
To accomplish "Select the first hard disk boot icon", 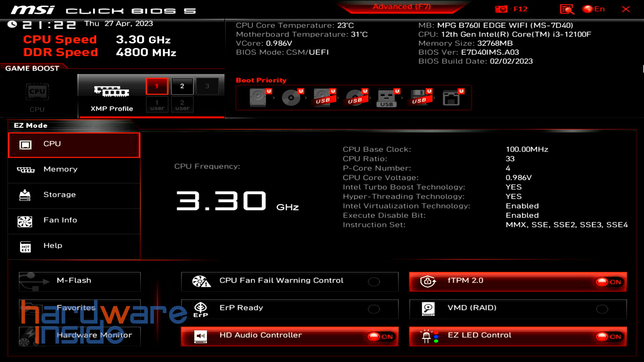I will pos(258,98).
